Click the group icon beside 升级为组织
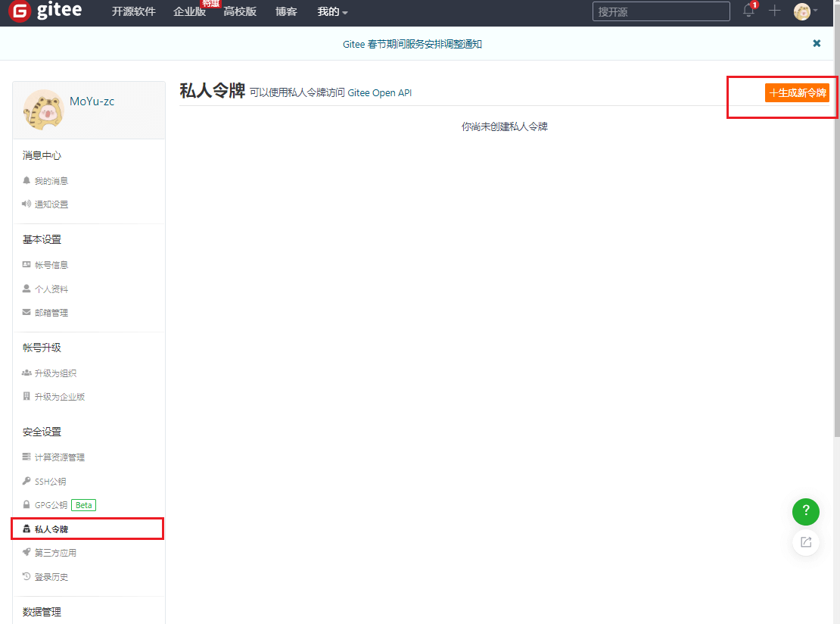The height and width of the screenshot is (624, 840). point(26,373)
